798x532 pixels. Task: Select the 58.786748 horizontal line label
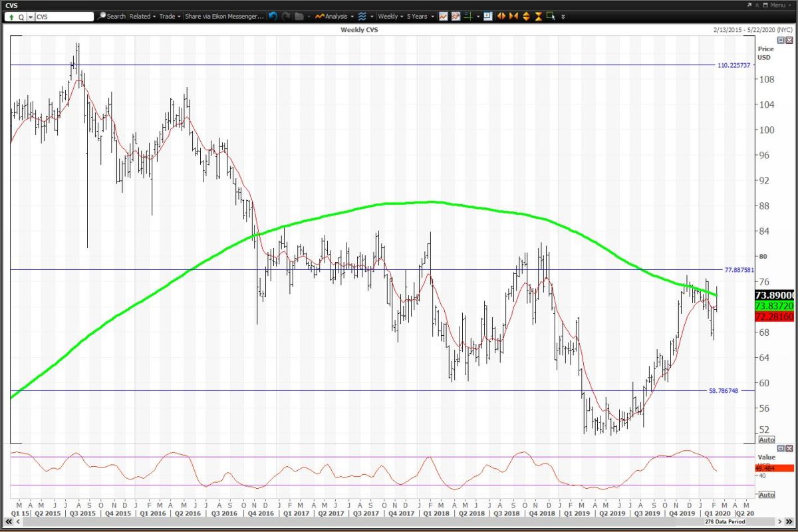(x=722, y=391)
